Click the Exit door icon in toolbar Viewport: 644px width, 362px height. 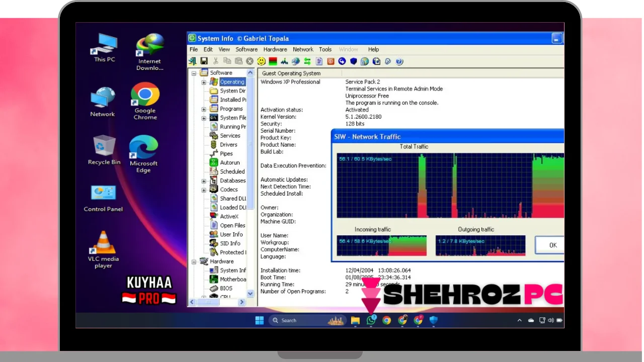tap(192, 61)
